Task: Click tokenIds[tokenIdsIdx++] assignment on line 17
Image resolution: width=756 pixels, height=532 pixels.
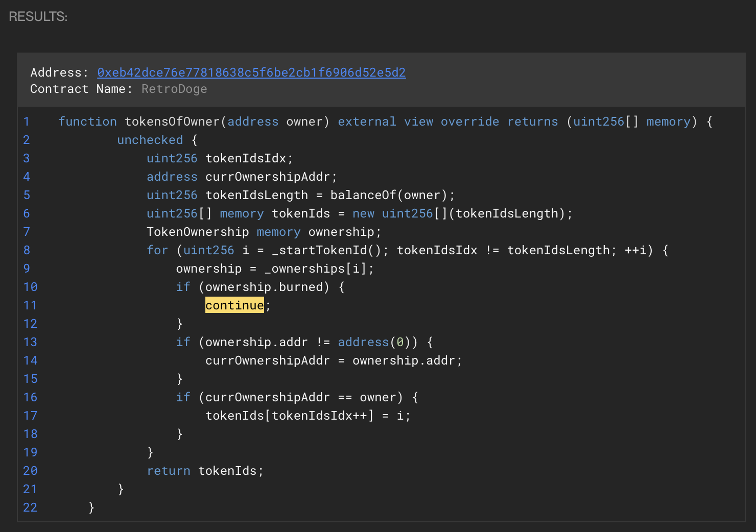Action: pyautogui.click(x=289, y=416)
